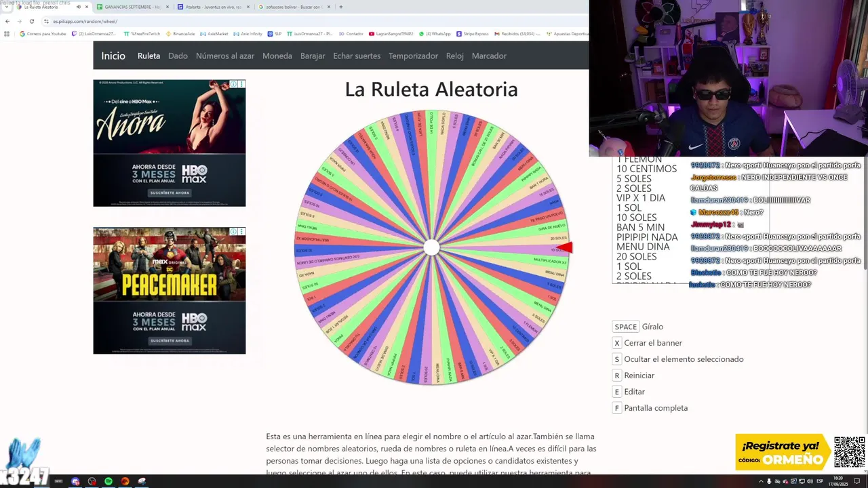
Task: Open the Correos para Youtube bookmark
Action: (x=43, y=33)
